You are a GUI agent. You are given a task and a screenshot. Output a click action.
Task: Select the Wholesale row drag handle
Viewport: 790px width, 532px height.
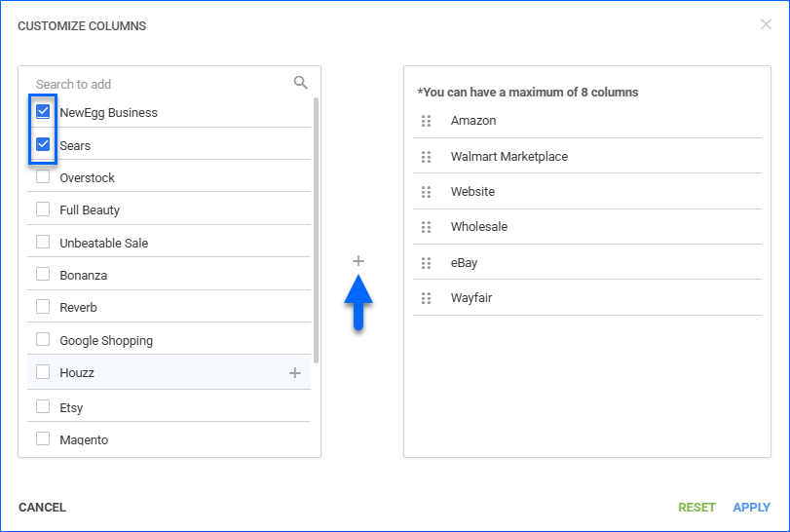(426, 227)
